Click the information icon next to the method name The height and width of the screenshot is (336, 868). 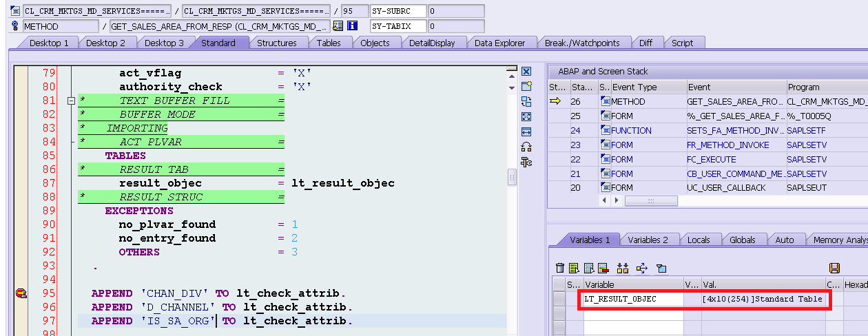(x=353, y=26)
